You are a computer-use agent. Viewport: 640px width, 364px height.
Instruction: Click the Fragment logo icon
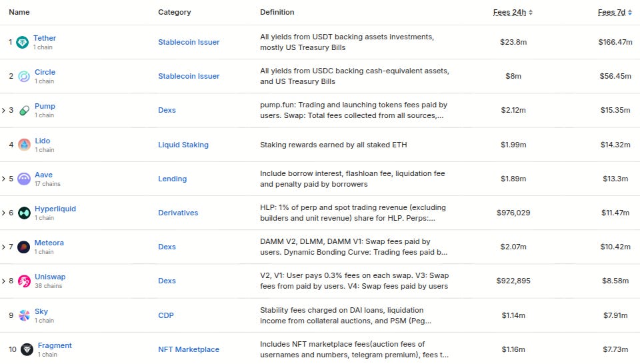(x=27, y=349)
